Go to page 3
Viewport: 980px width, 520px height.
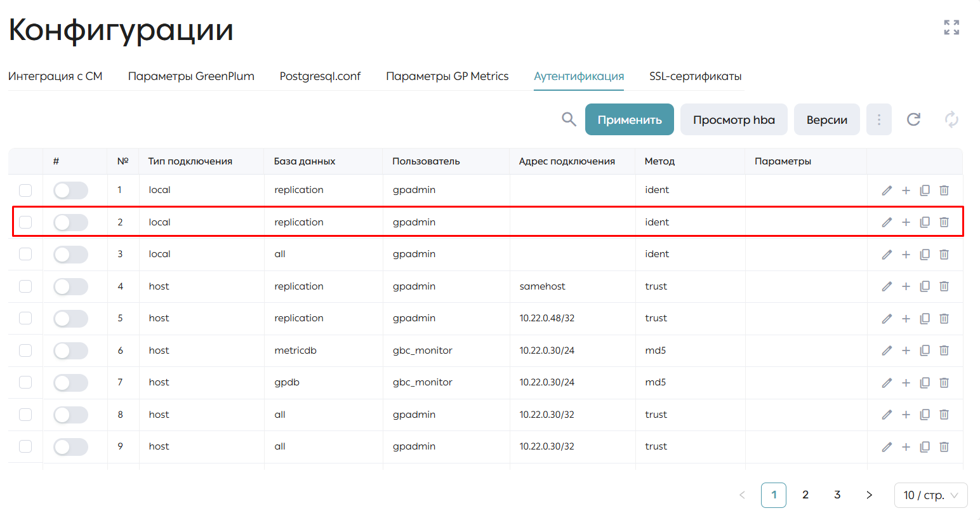click(837, 495)
